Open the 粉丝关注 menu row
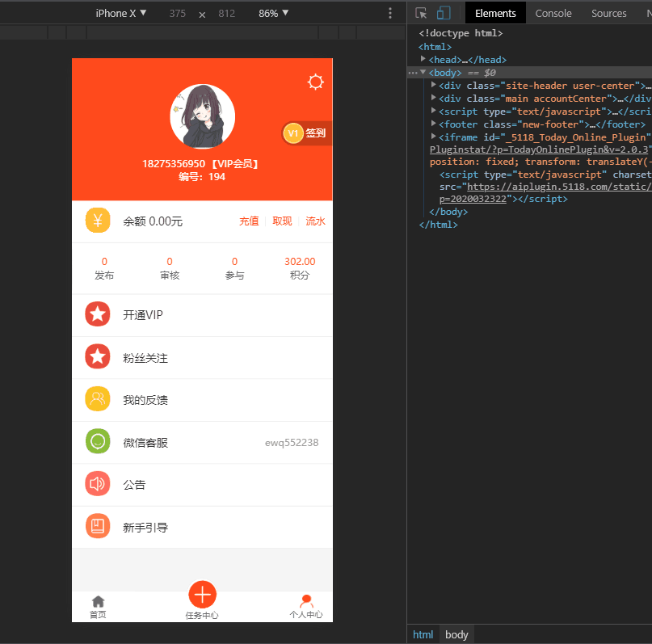This screenshot has height=644, width=652. tap(203, 357)
